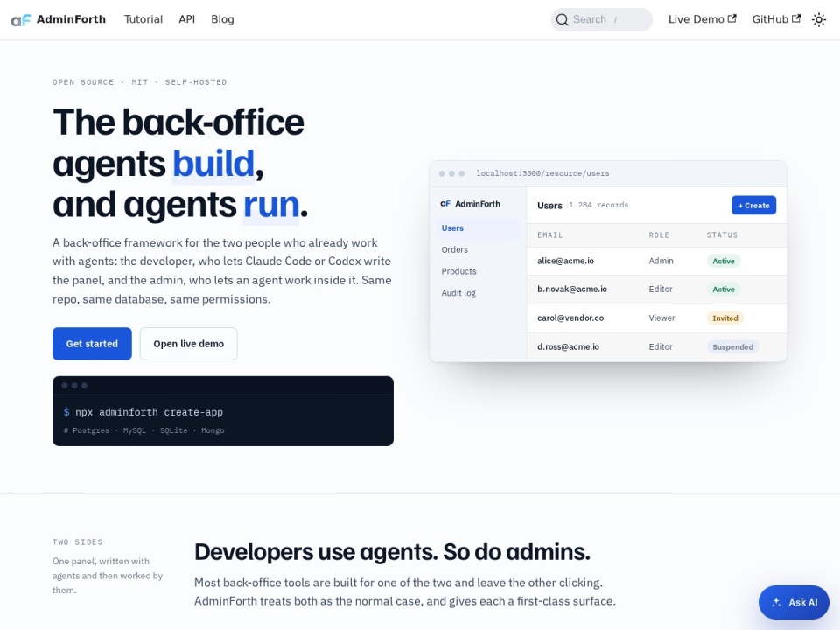Click the Viewer role cell
Screen dimensions: 840x630
point(661,318)
